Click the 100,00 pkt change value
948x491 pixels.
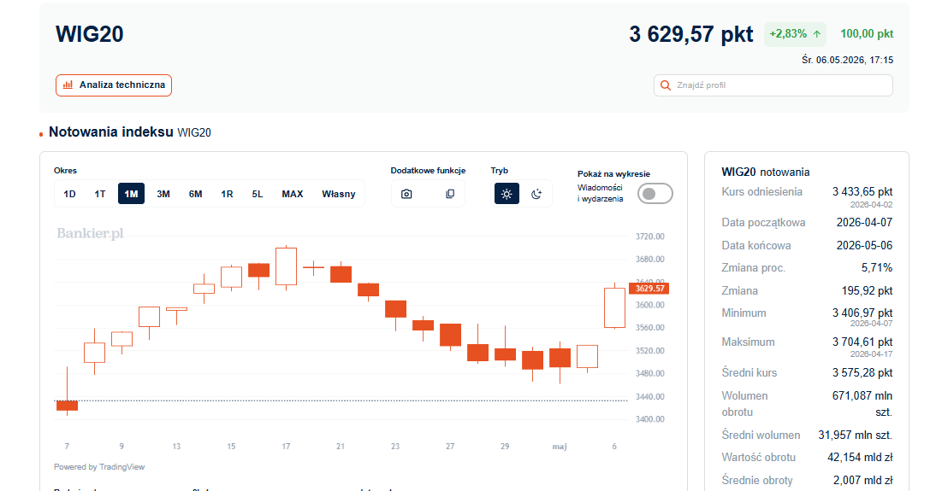866,34
